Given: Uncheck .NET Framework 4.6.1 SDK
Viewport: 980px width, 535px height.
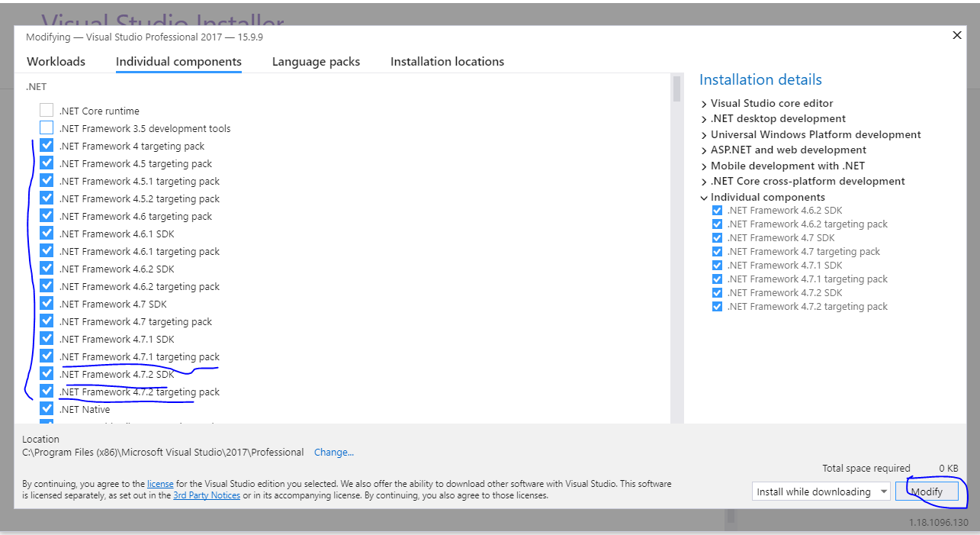Looking at the screenshot, I should 46,233.
